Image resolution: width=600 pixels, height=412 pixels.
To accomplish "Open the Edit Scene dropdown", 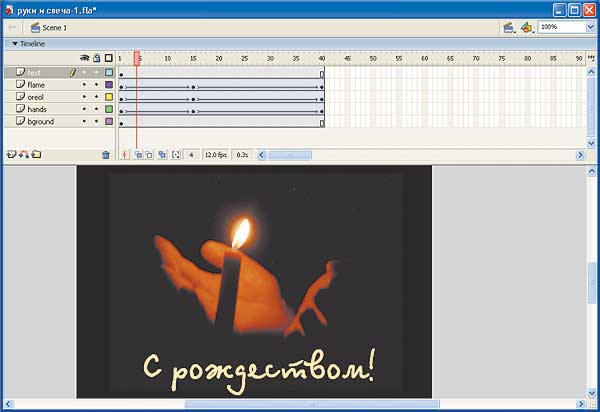I will (510, 27).
